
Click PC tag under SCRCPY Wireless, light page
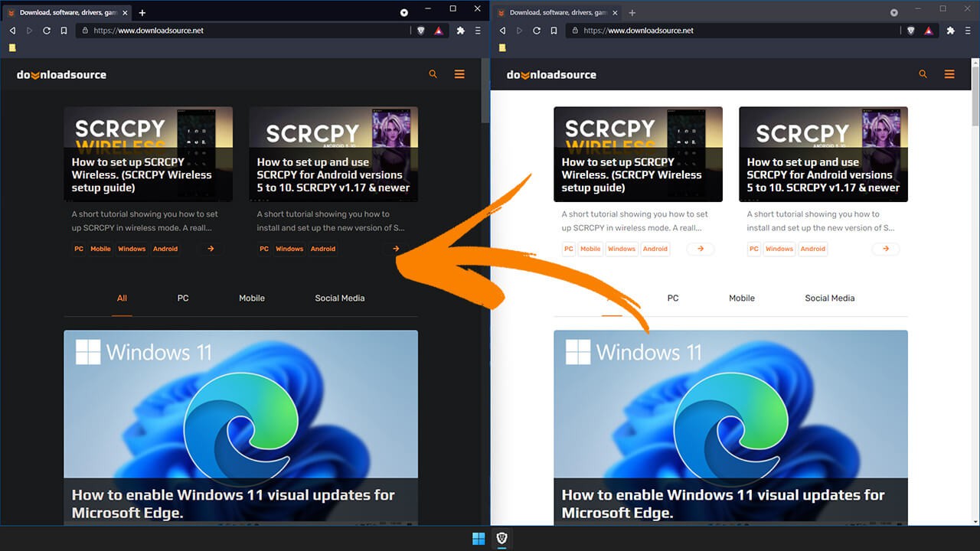point(569,249)
